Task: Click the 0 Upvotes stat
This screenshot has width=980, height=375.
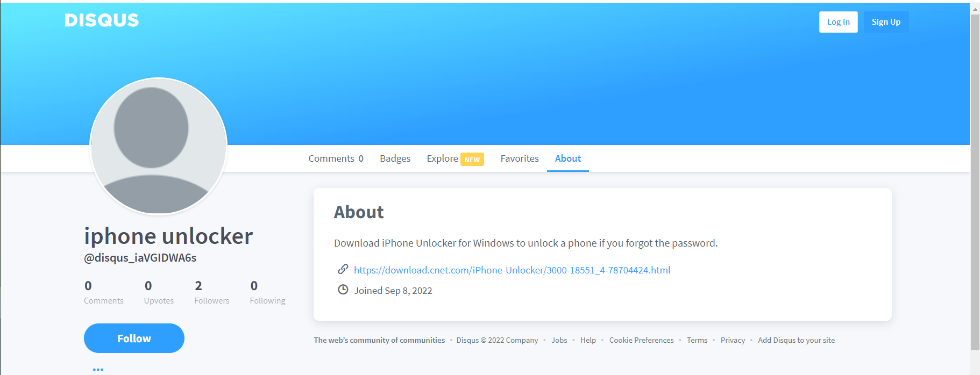Action: (159, 292)
